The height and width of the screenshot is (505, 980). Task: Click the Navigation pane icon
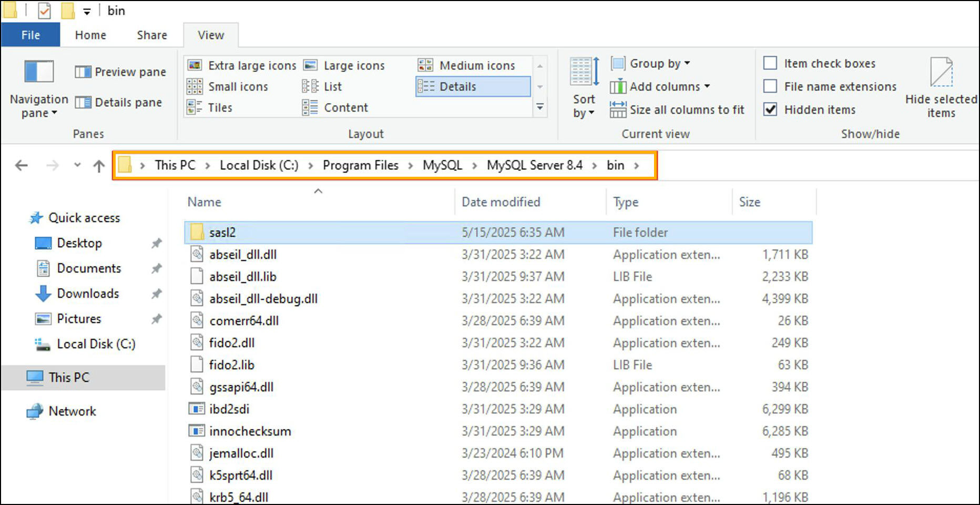pyautogui.click(x=39, y=72)
